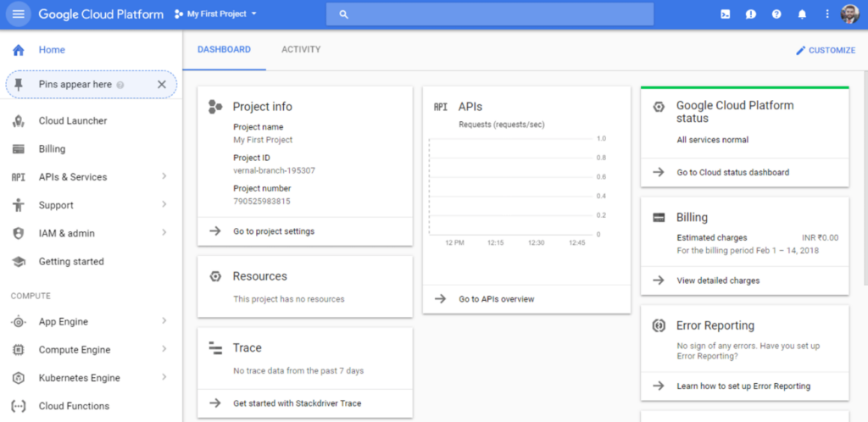868x422 pixels.
Task: Switch to the Dashboard tab
Action: point(224,50)
